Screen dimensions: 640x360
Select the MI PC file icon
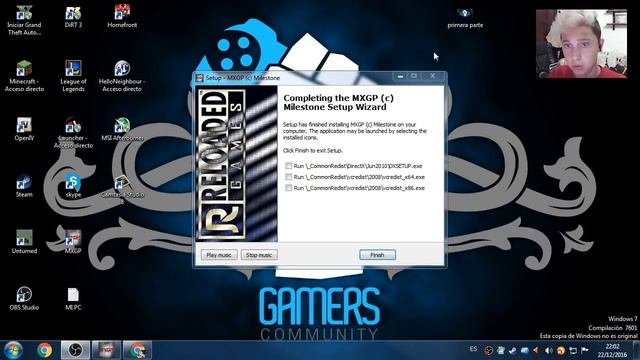[73, 299]
